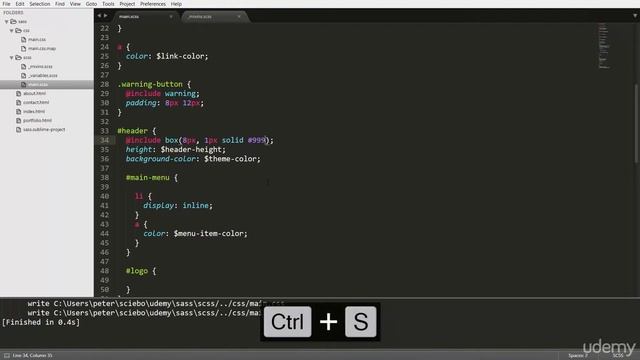Click the contact.html file icon
The width and height of the screenshot is (640, 360).
pyautogui.click(x=18, y=102)
